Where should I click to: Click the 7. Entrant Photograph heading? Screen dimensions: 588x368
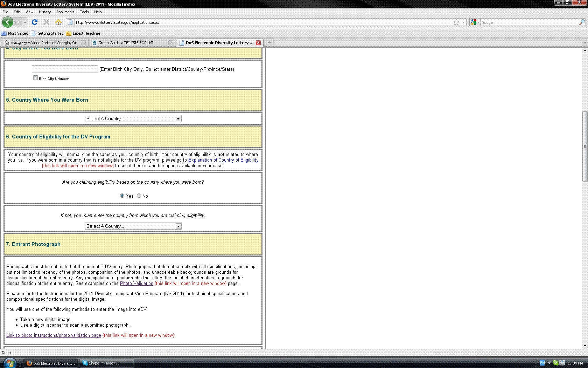tap(33, 244)
